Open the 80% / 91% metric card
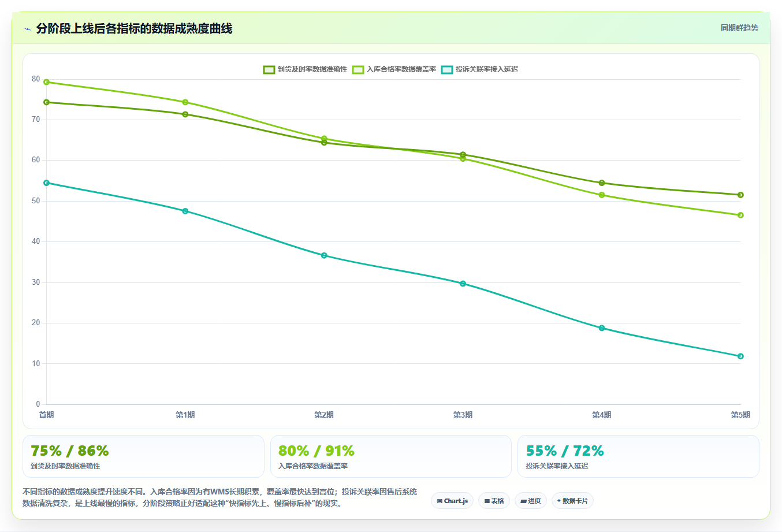Image resolution: width=782 pixels, height=532 pixels. pos(391,456)
